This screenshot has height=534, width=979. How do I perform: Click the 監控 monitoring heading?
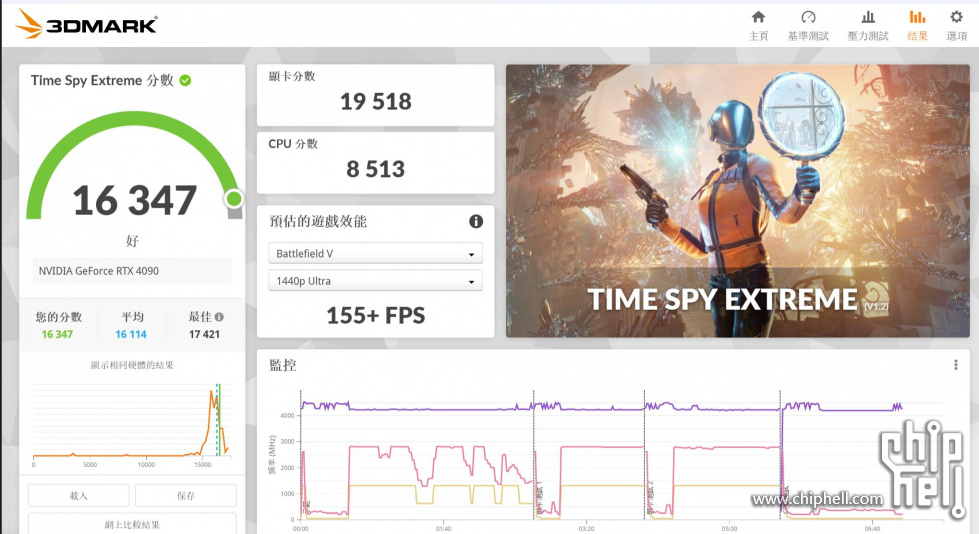pyautogui.click(x=282, y=365)
